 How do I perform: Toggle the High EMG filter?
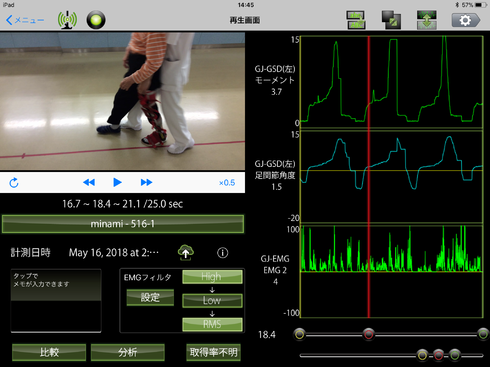coord(212,277)
